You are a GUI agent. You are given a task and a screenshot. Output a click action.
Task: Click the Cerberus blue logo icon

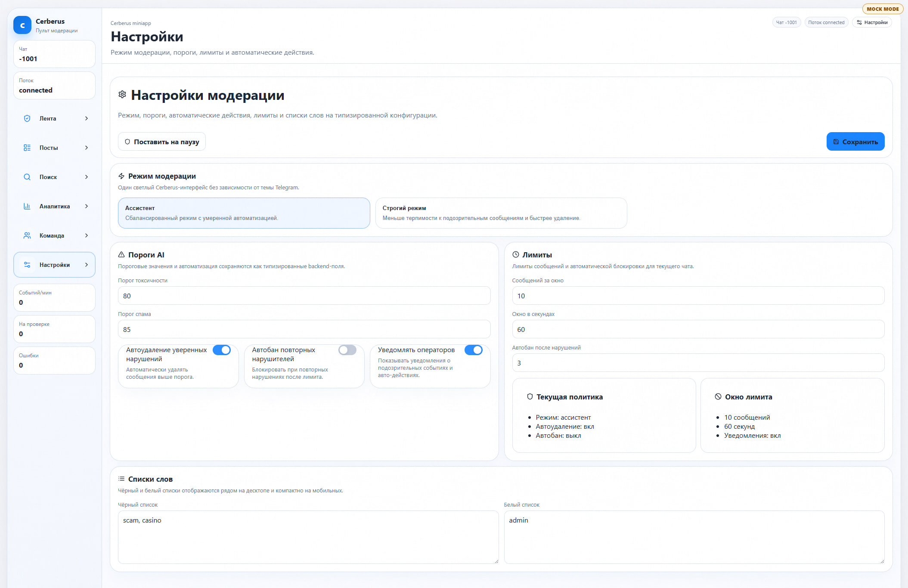pos(22,25)
